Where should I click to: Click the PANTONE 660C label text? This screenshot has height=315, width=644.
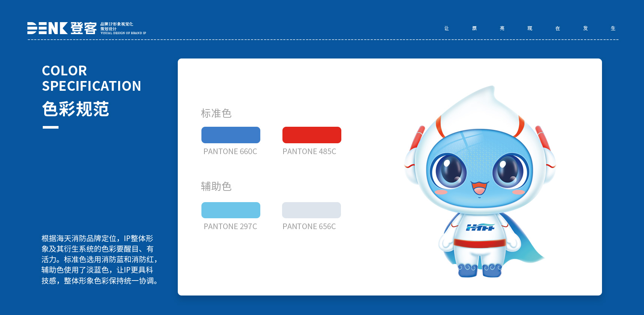(x=230, y=151)
